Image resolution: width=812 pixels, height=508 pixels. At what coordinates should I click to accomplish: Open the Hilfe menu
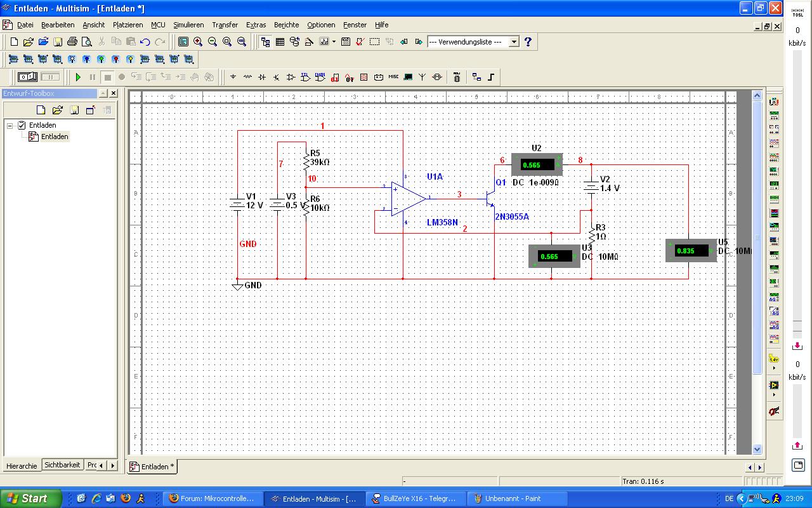(381, 25)
